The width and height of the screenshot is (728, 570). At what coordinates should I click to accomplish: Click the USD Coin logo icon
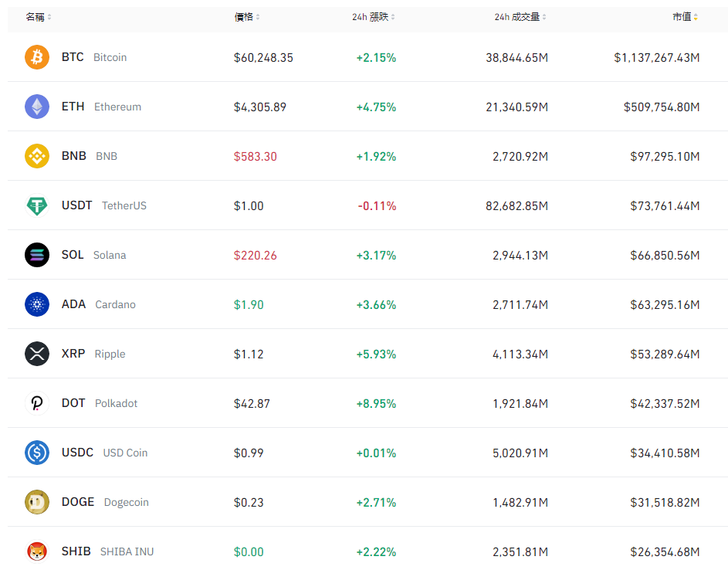37,453
